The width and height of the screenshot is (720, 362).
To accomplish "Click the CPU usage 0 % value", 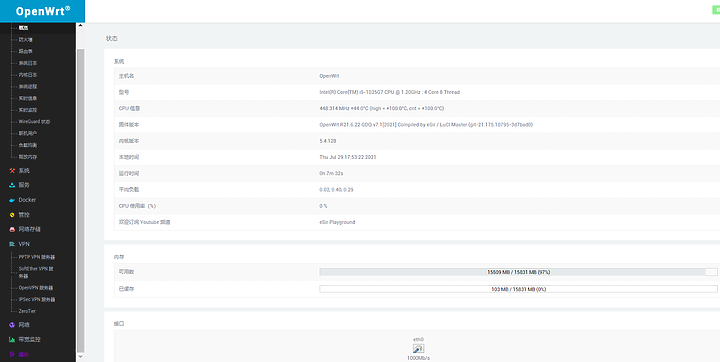I will pyautogui.click(x=323, y=206).
